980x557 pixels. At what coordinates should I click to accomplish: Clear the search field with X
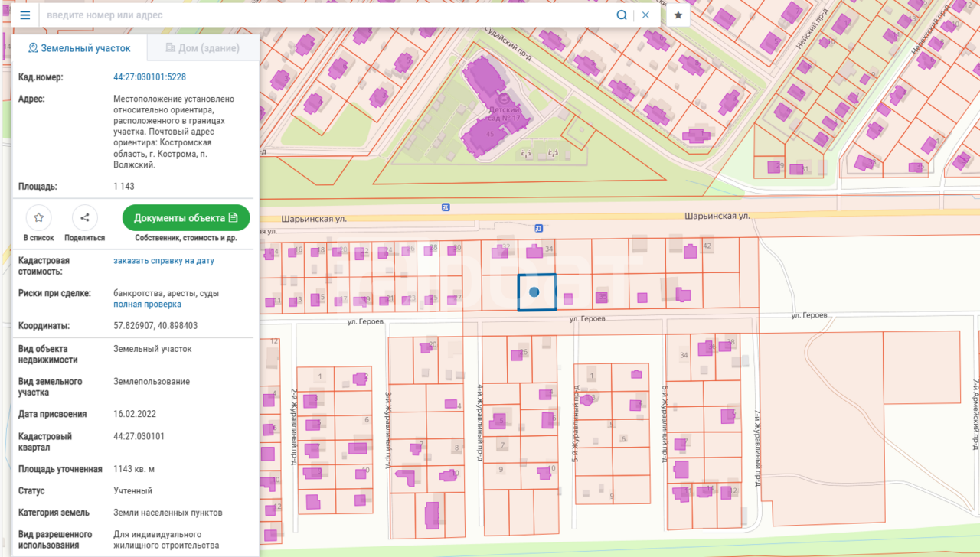645,15
